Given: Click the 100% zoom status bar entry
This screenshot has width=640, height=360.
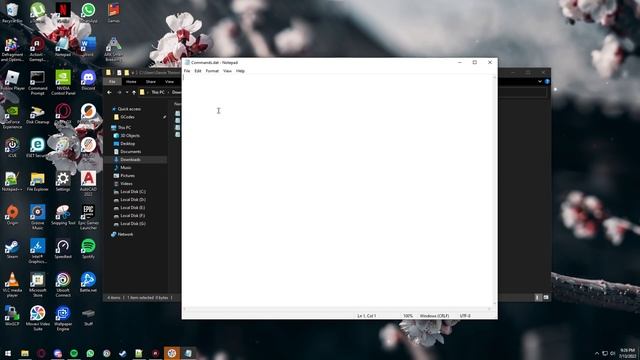Looking at the screenshot, I should [x=408, y=316].
